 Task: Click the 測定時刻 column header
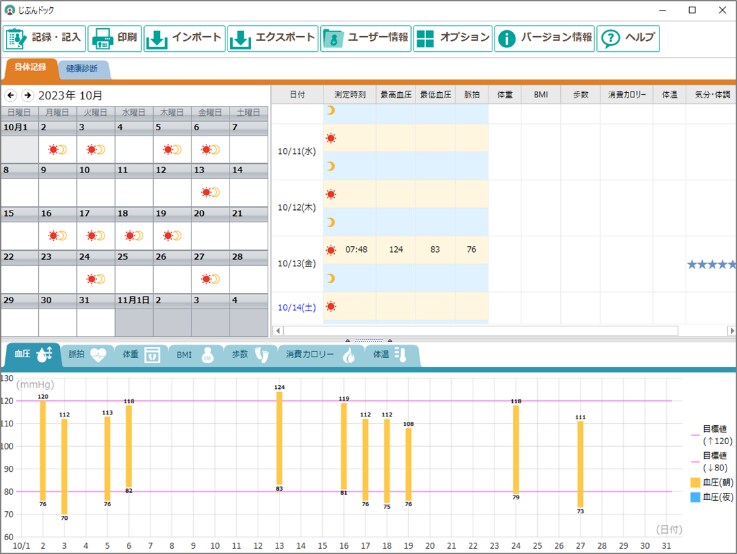(x=350, y=94)
